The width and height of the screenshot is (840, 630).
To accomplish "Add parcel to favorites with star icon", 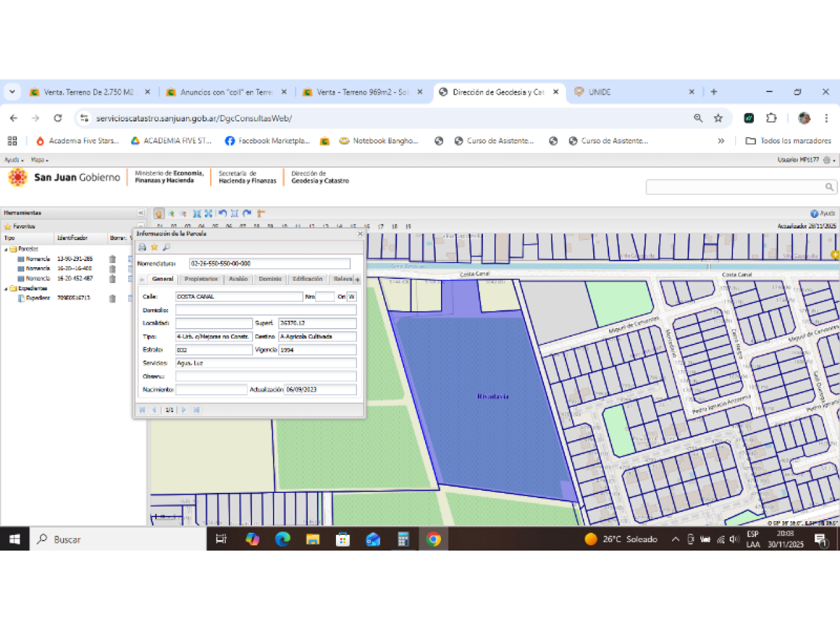I will click(154, 247).
